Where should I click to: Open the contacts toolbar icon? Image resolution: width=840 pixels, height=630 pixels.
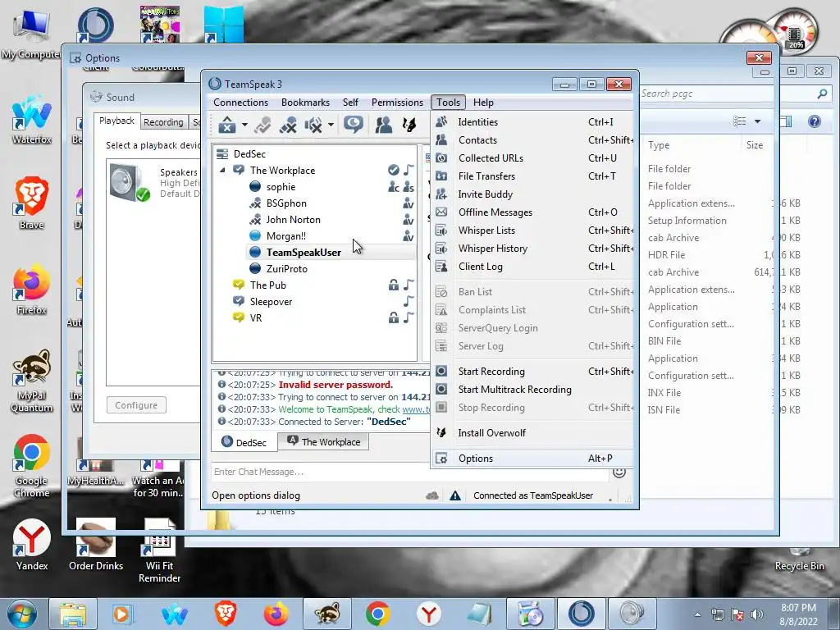click(x=384, y=125)
